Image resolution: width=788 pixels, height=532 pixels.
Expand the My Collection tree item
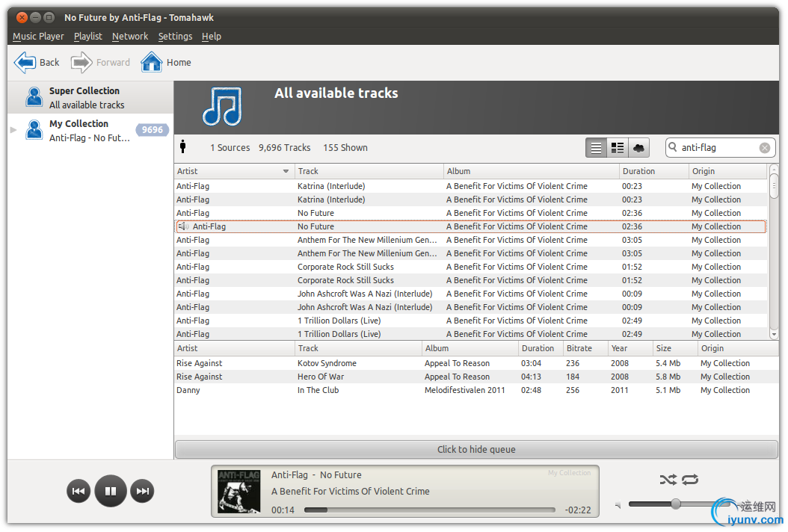(x=13, y=130)
